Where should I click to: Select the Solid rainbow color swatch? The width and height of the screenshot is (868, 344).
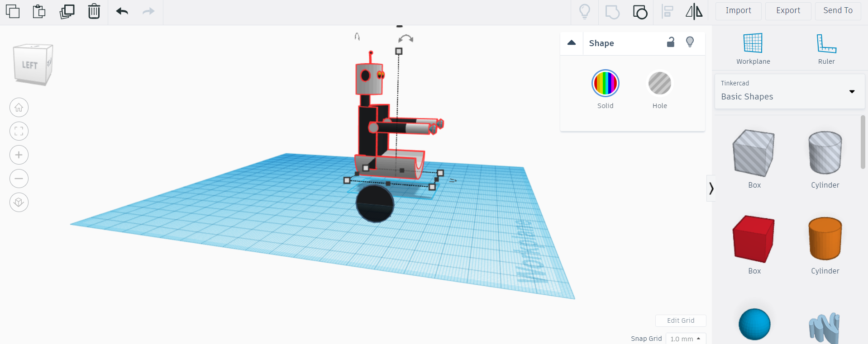coord(606,83)
